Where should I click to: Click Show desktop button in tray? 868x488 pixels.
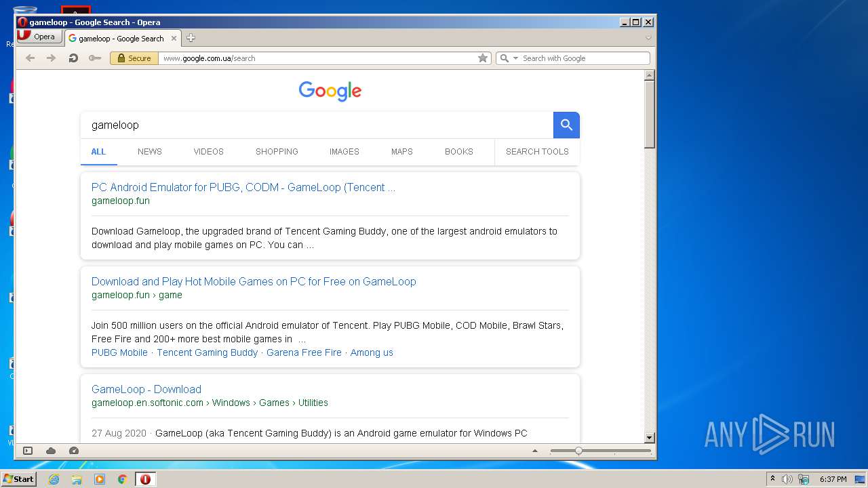861,479
